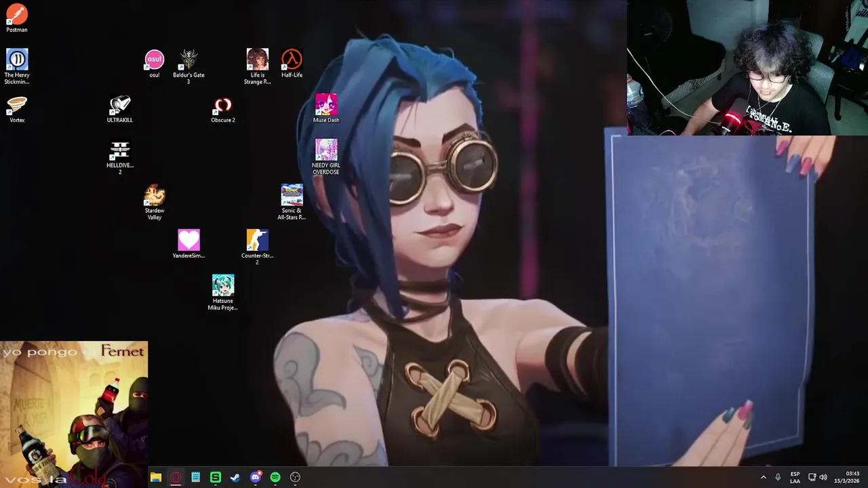Open File Explorer from the taskbar
This screenshot has height=488, width=868.
tap(156, 477)
